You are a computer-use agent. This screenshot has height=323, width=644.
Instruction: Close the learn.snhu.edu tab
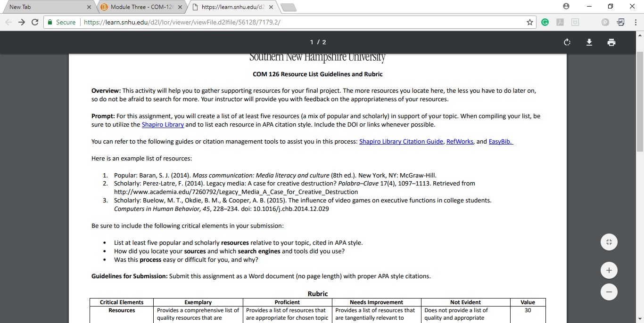pyautogui.click(x=272, y=7)
